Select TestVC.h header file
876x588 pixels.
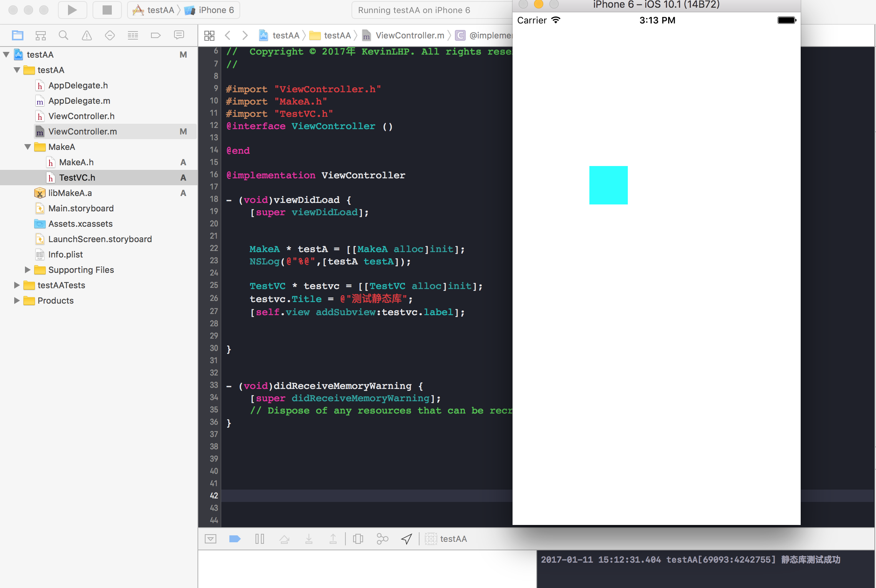(98, 178)
